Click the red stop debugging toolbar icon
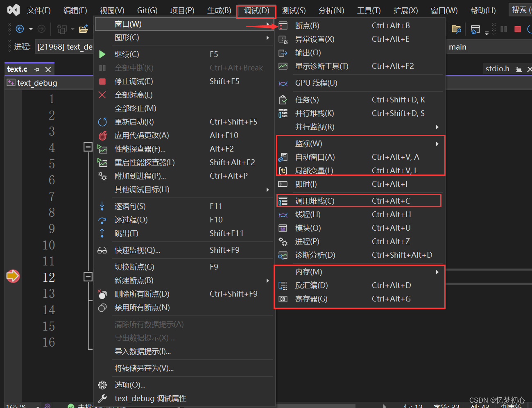This screenshot has height=408, width=532. [x=518, y=29]
